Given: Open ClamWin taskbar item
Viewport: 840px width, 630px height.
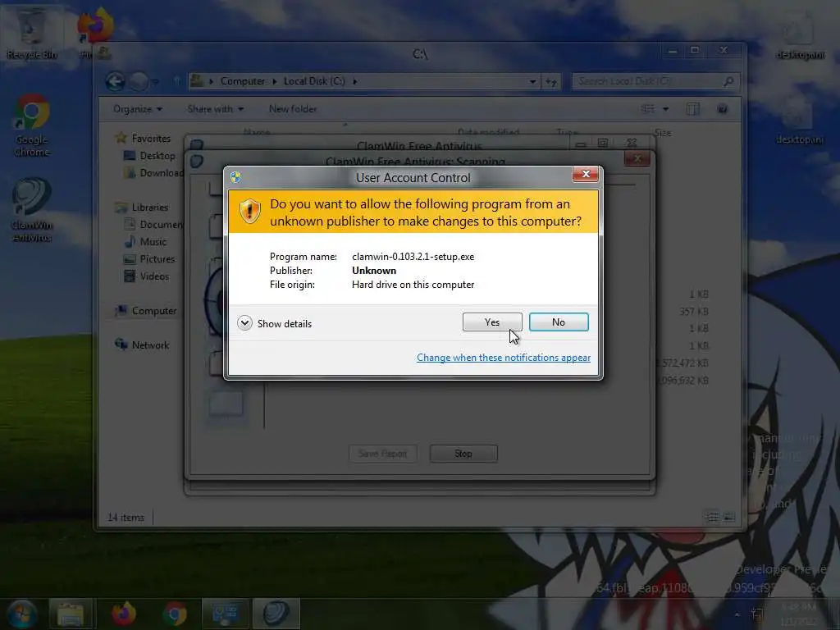Looking at the screenshot, I should [276, 614].
